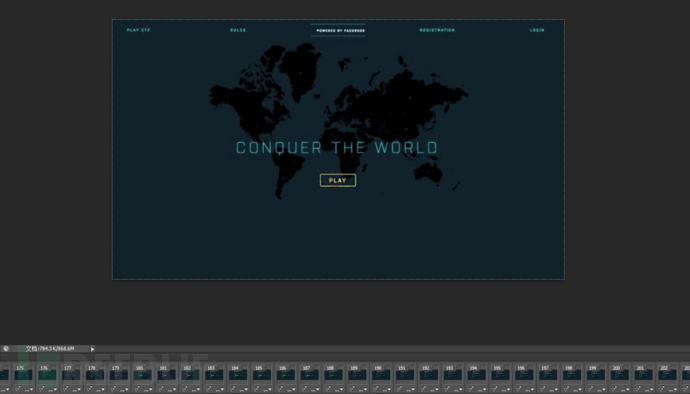Open frame delay dropdown under frame 202
This screenshot has height=394, width=690.
[x=672, y=389]
